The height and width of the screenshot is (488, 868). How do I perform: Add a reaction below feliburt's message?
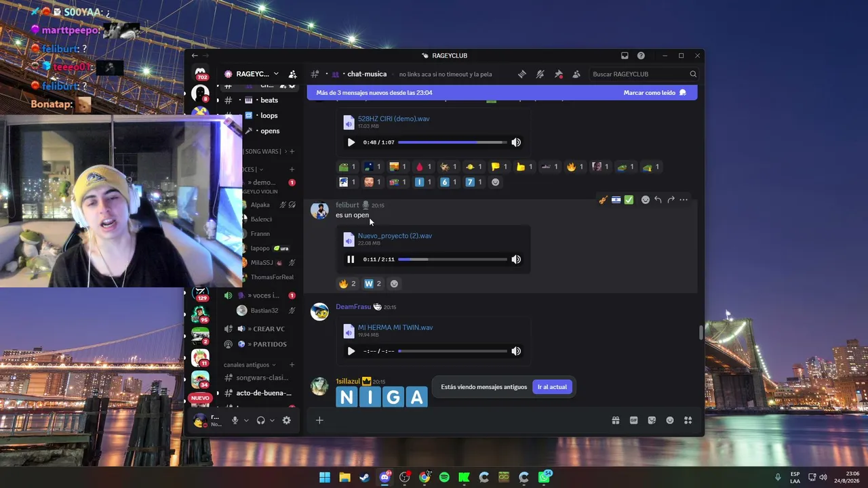click(x=394, y=283)
